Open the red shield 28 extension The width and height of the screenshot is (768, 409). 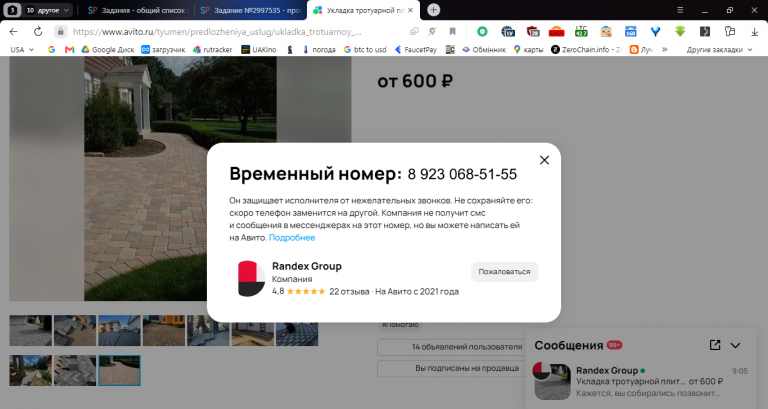533,31
